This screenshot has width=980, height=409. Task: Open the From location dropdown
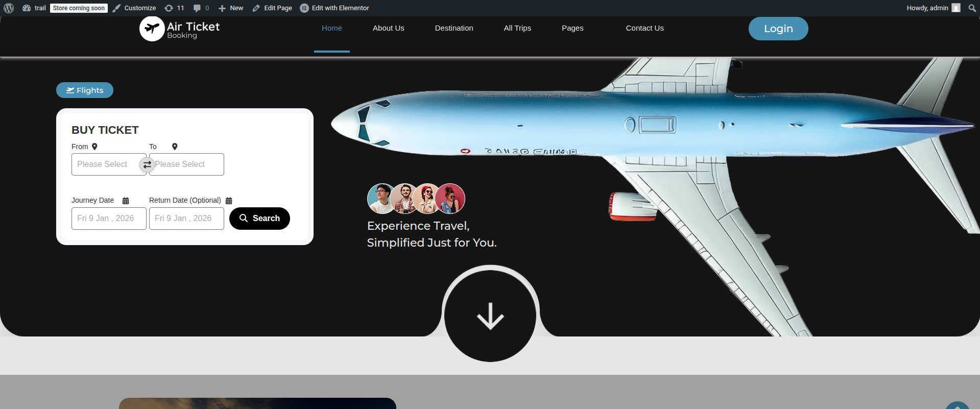point(105,164)
